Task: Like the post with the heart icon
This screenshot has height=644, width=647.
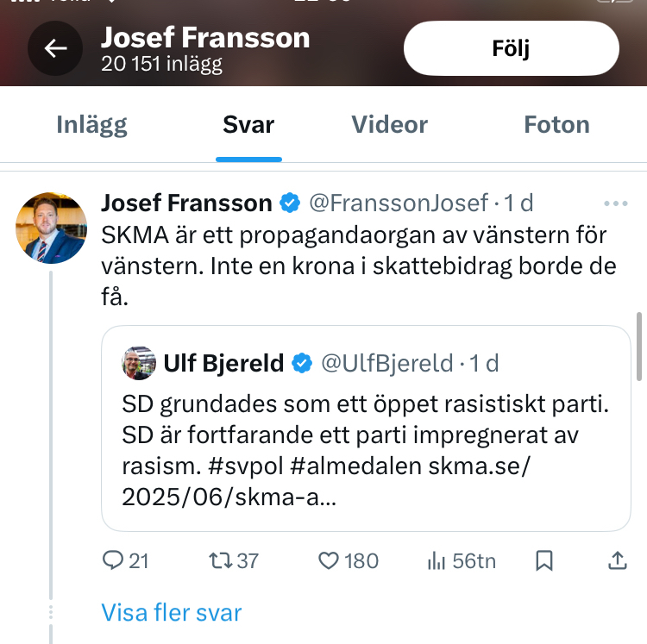Action: click(x=329, y=561)
